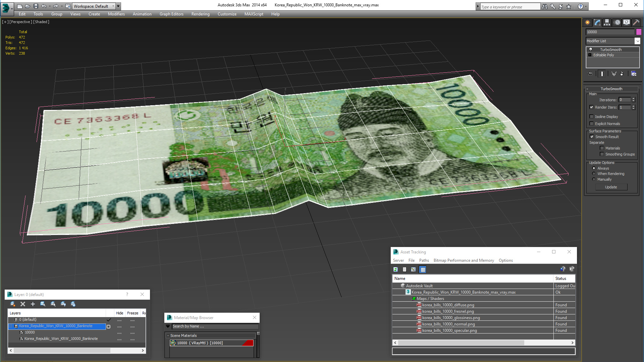644x362 pixels.
Task: Click Freeze/Unfreeze All Layers icon
Action: [73, 304]
